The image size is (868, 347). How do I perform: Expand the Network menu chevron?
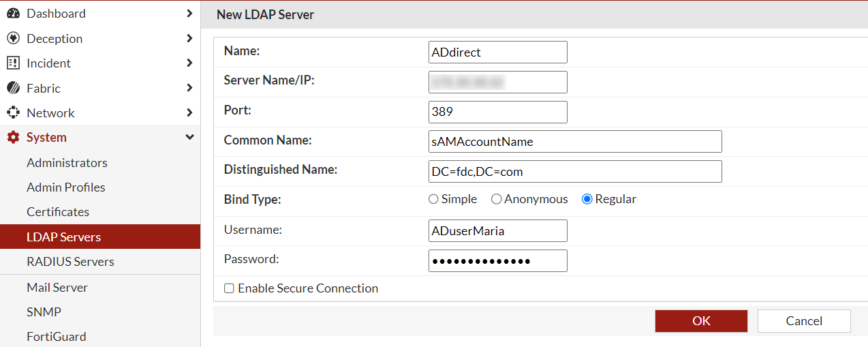coord(189,113)
